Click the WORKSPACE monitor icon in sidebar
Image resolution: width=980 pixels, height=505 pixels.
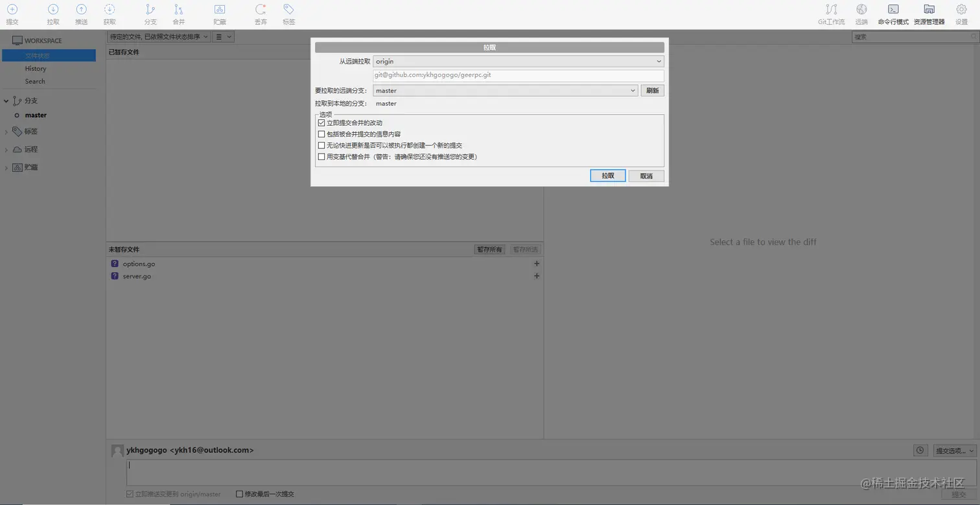pos(17,40)
